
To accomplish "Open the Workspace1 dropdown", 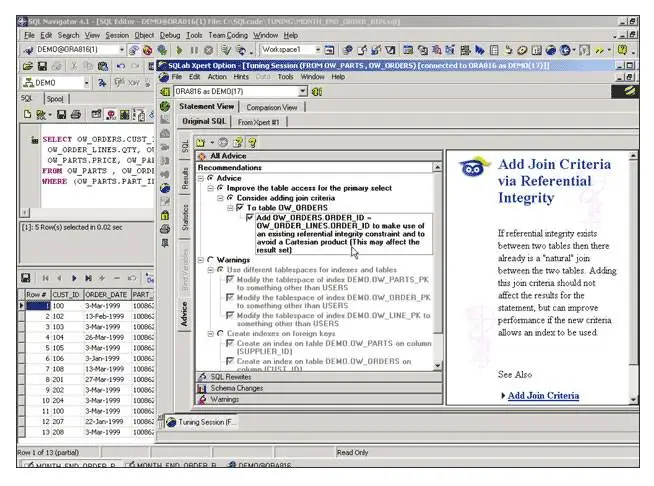I will point(318,50).
